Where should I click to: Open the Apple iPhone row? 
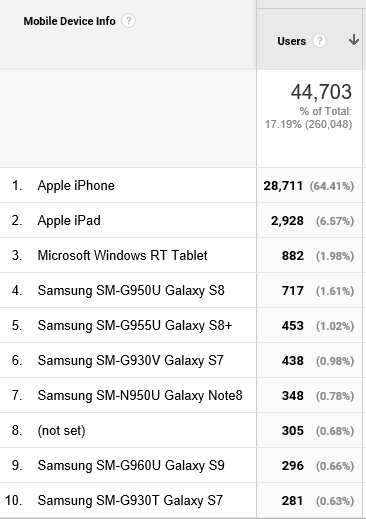coord(76,186)
